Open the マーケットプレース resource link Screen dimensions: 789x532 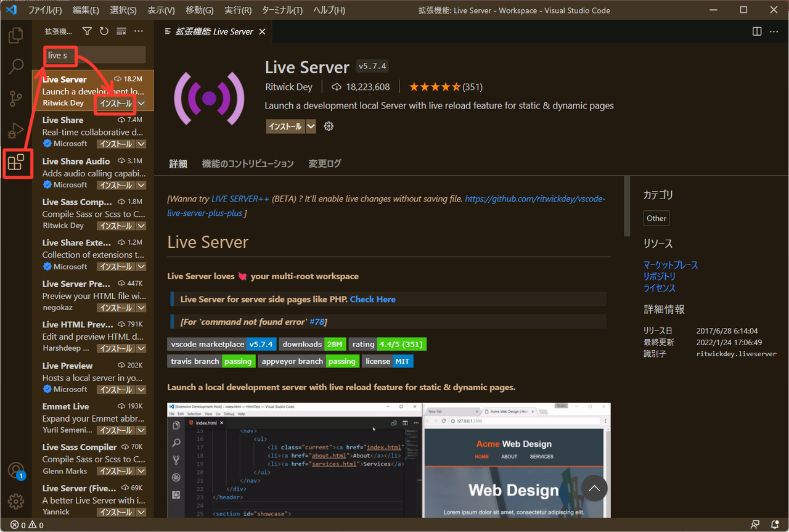pos(671,265)
